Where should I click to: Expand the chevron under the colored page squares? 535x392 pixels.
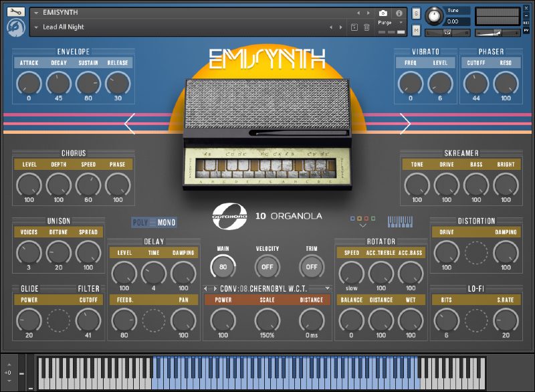tap(362, 226)
